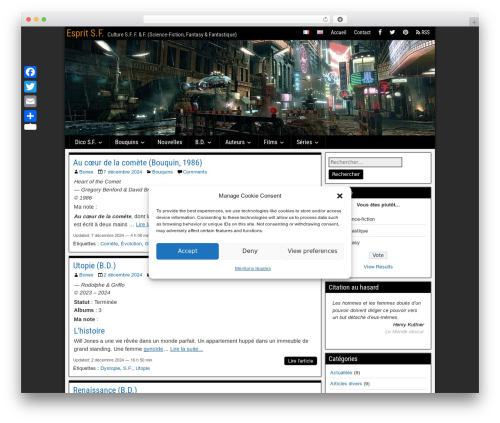The height and width of the screenshot is (423, 500).
Task: Open the Utopie (B.D.) article title
Action: 94,266
